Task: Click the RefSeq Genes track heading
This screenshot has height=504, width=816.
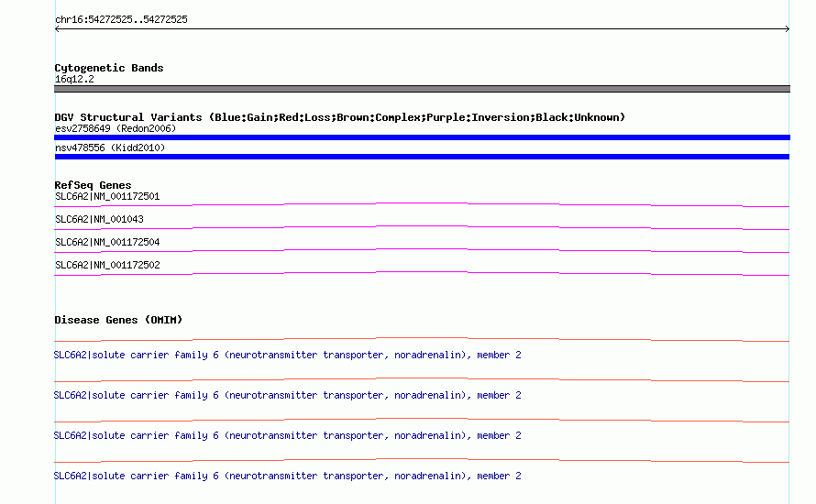Action: (93, 185)
